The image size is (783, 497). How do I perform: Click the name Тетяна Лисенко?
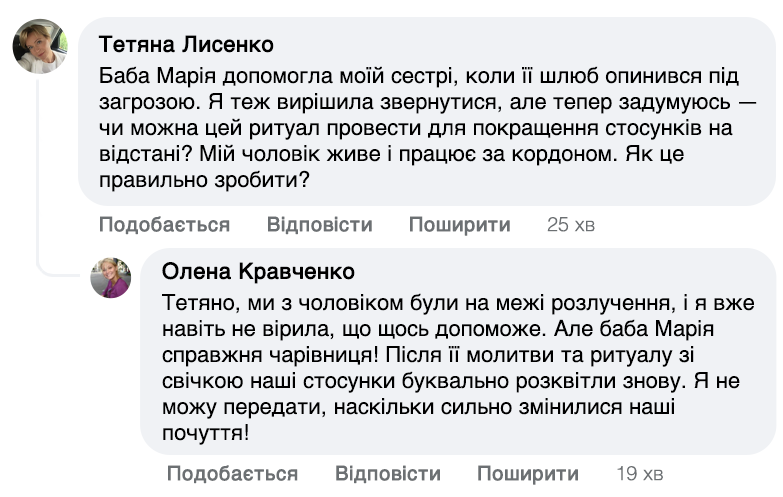[188, 45]
